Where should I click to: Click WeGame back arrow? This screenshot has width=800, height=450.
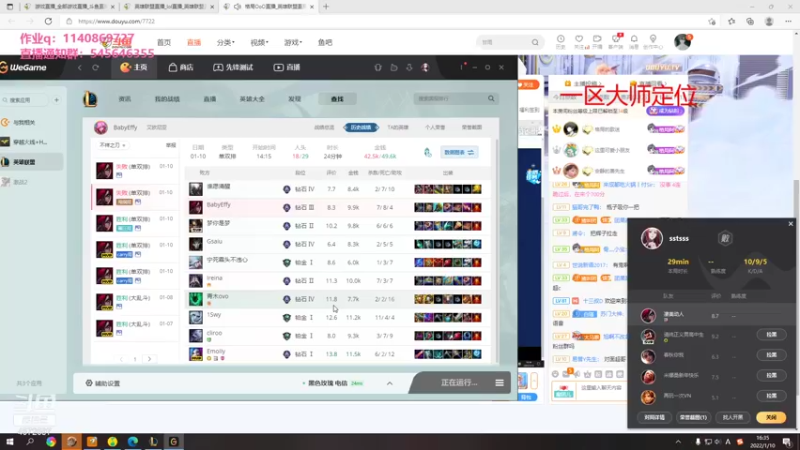[x=80, y=67]
